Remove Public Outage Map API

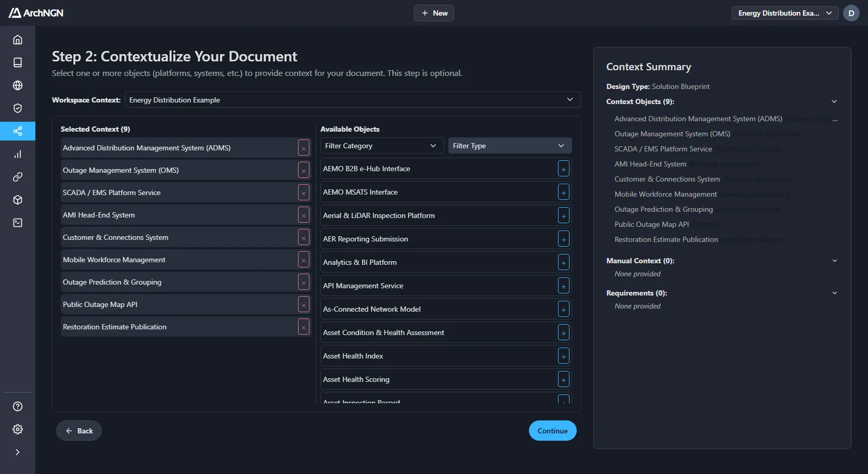pyautogui.click(x=304, y=304)
